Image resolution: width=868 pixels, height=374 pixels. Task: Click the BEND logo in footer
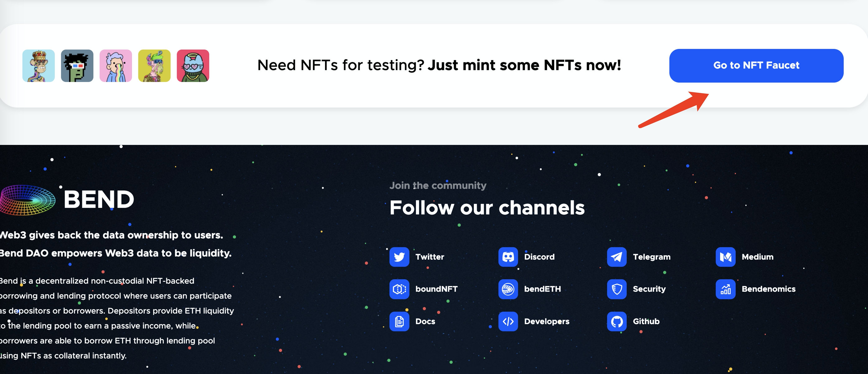pyautogui.click(x=67, y=200)
